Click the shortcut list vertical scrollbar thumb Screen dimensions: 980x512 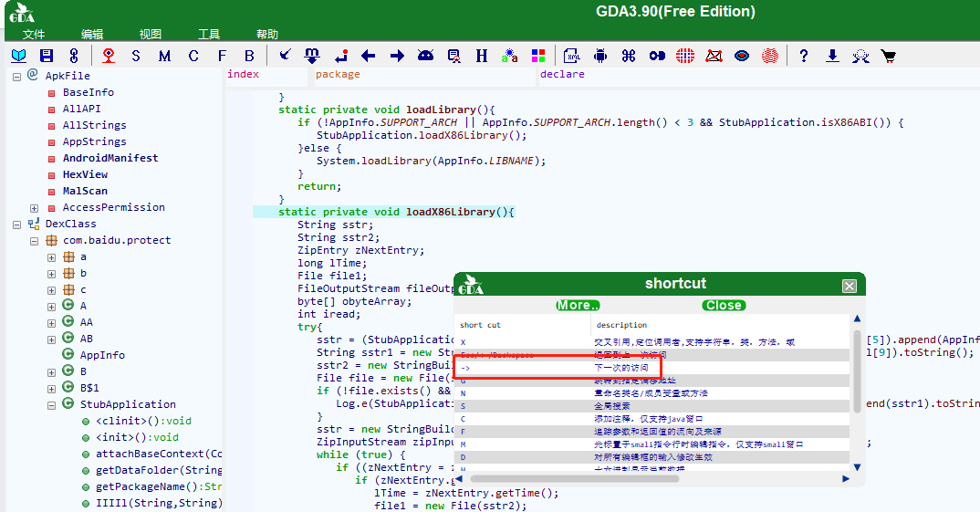[x=858, y=371]
